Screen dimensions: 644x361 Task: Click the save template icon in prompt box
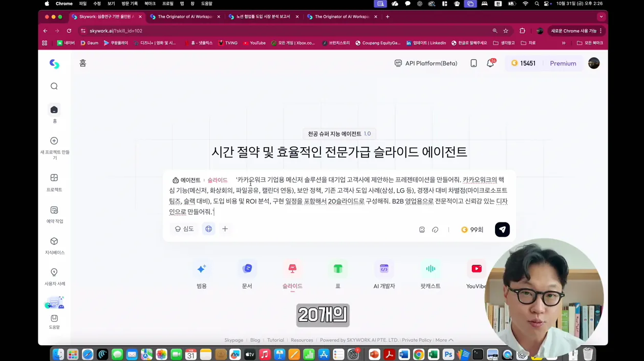click(422, 230)
